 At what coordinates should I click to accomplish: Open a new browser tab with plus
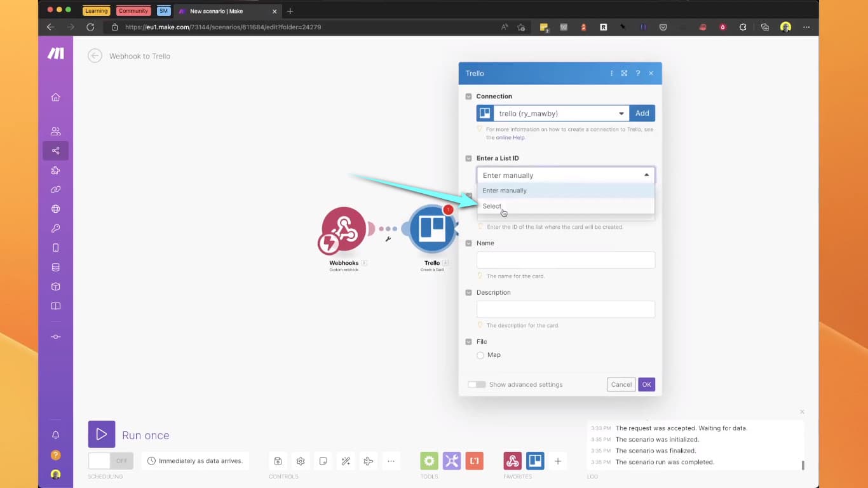[x=290, y=11]
